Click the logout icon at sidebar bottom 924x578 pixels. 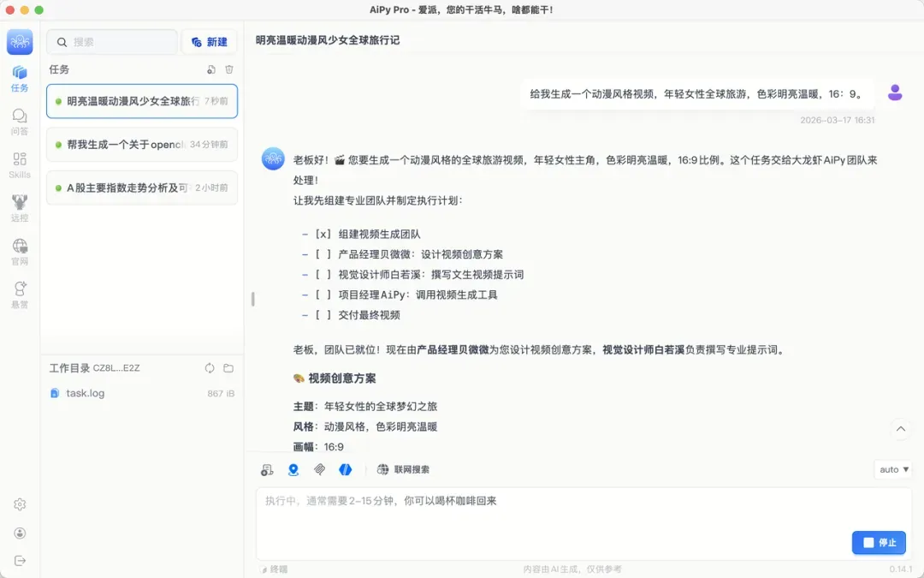pos(20,561)
